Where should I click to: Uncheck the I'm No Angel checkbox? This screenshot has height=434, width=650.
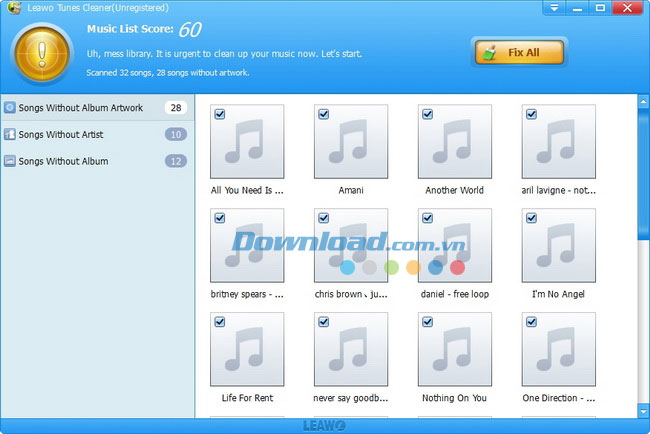click(x=531, y=218)
